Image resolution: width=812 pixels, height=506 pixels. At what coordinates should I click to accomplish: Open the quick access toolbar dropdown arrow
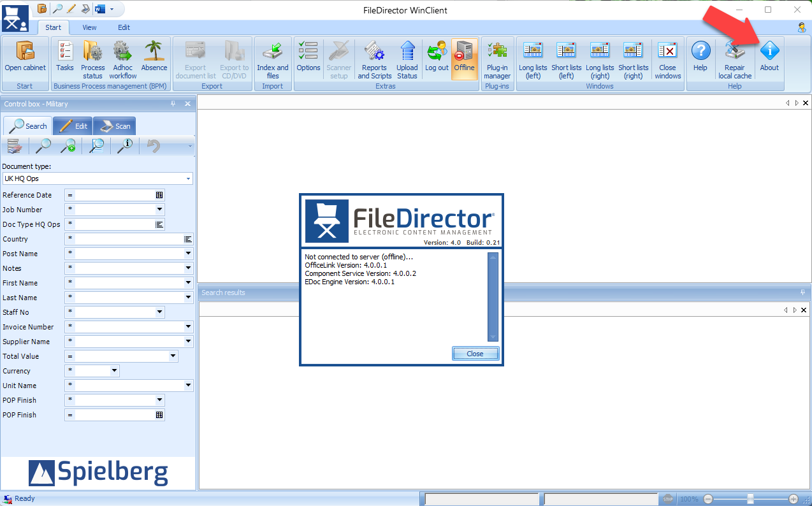coord(112,10)
